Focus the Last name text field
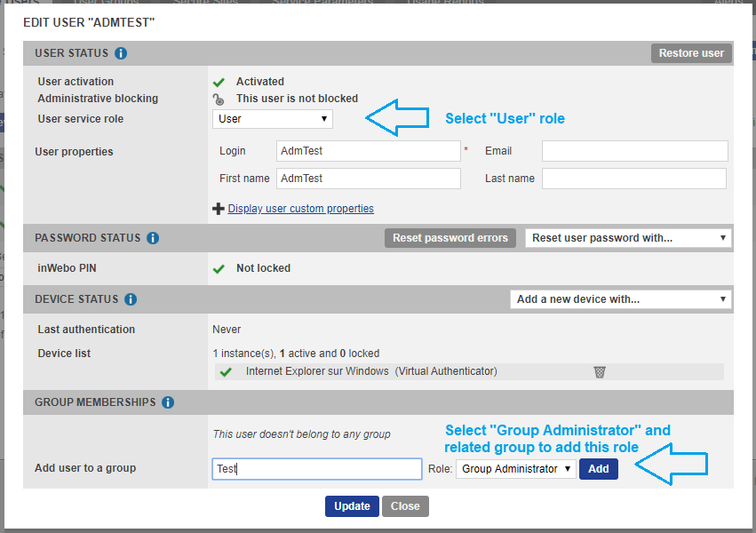This screenshot has height=533, width=756. click(x=634, y=179)
